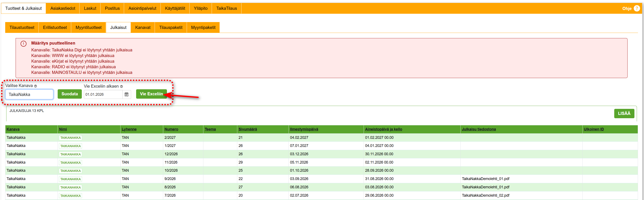The image size is (644, 200).
Task: Click help icon next to Vie Exceliin alkaen
Action: pyautogui.click(x=122, y=87)
